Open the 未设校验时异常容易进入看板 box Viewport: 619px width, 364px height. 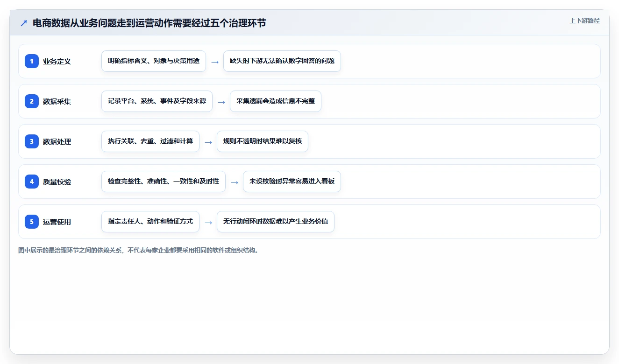point(292,182)
